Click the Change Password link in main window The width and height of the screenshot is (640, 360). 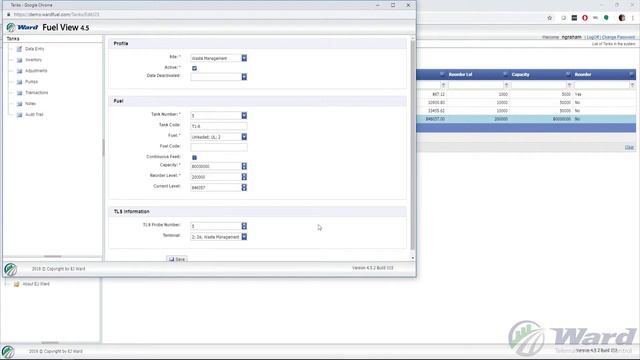point(618,37)
